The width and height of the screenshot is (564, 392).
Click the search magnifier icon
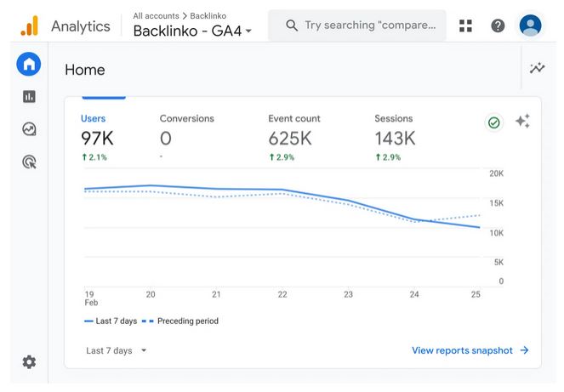(292, 26)
